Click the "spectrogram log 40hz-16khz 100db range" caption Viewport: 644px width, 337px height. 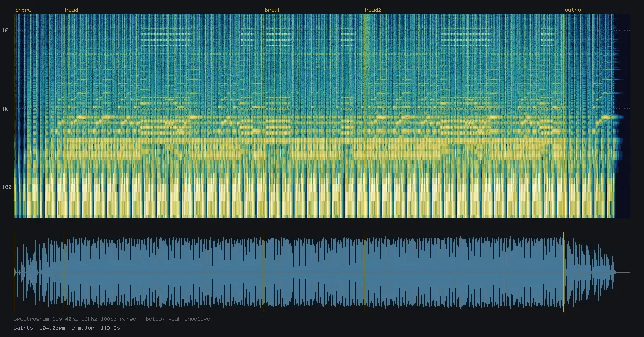pyautogui.click(x=75, y=319)
